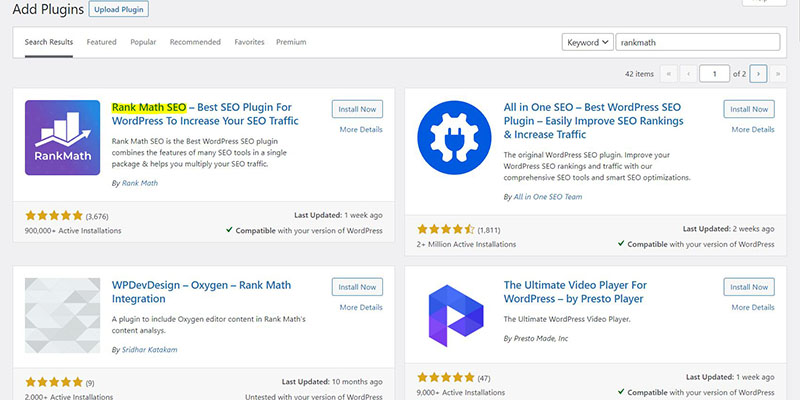This screenshot has height=400, width=800.
Task: Open More Details for Rank Math SEO
Action: [361, 130]
